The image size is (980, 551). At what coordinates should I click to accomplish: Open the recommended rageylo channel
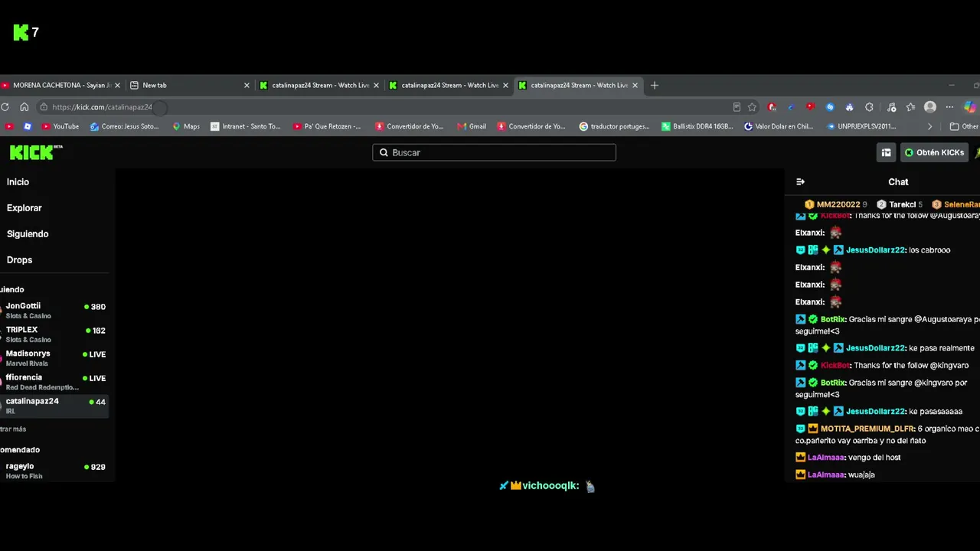click(x=54, y=471)
